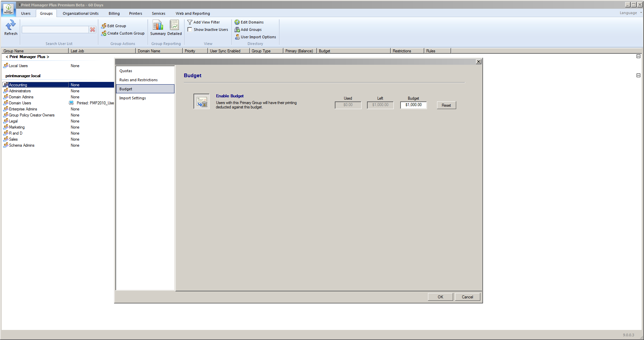Click the Enable Budget heading link
Image resolution: width=644 pixels, height=340 pixels.
[230, 96]
